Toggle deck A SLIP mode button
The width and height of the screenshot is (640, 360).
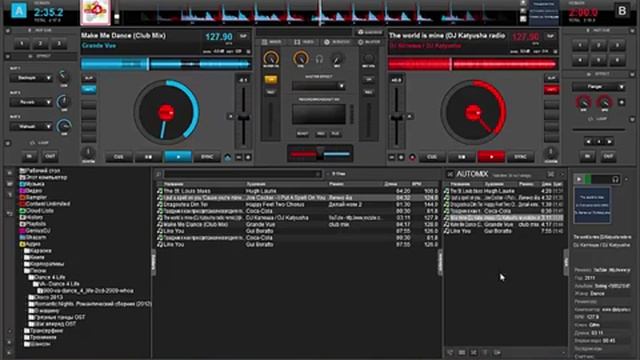[x=89, y=78]
